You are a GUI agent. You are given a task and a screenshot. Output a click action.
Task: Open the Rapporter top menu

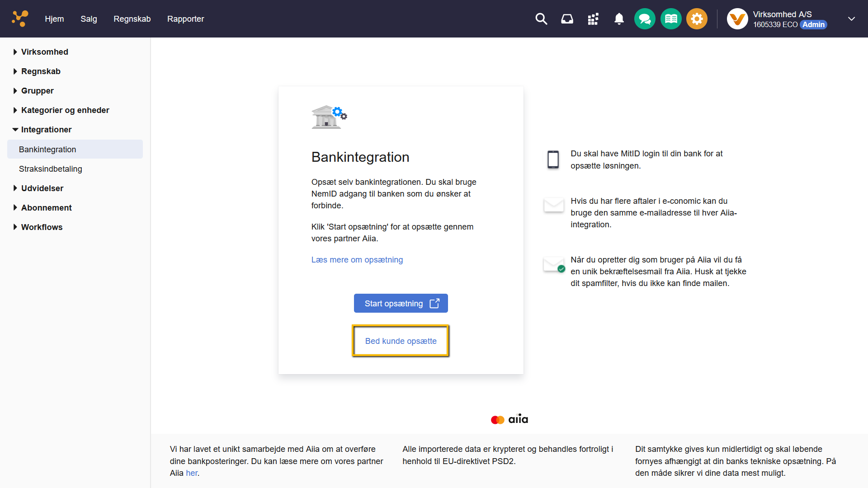185,19
